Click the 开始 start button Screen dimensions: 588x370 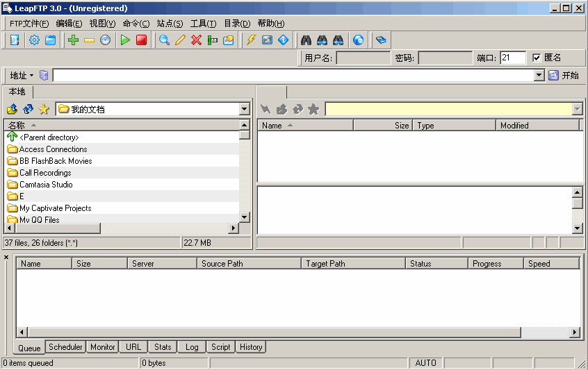(564, 75)
